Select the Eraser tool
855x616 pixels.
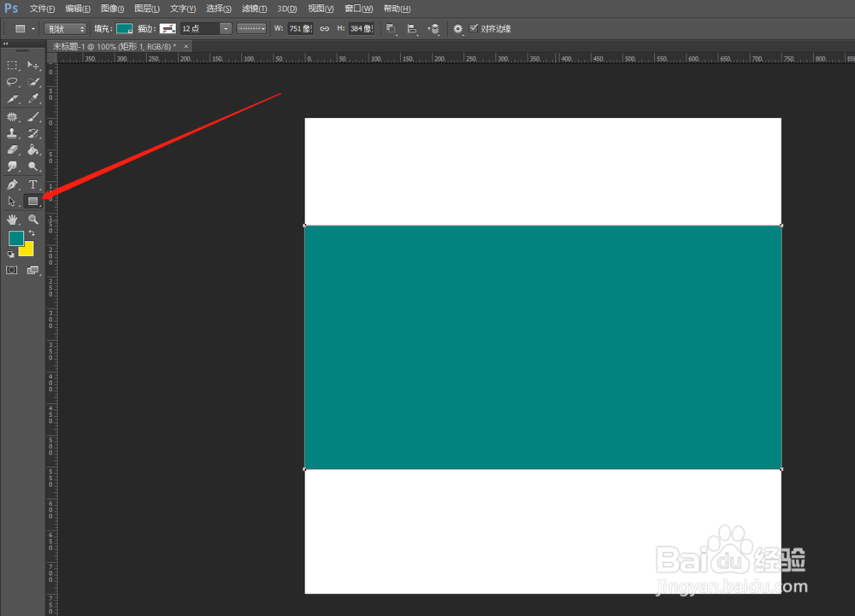(12, 150)
